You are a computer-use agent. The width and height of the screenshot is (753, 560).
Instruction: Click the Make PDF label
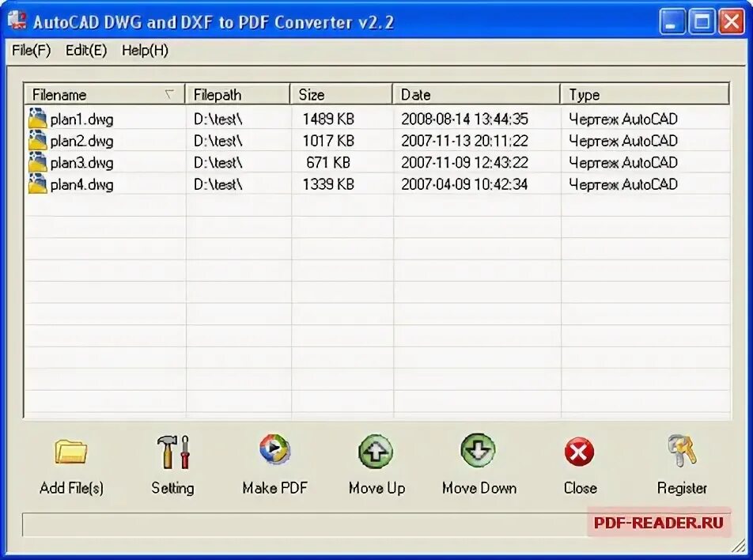[x=274, y=488]
